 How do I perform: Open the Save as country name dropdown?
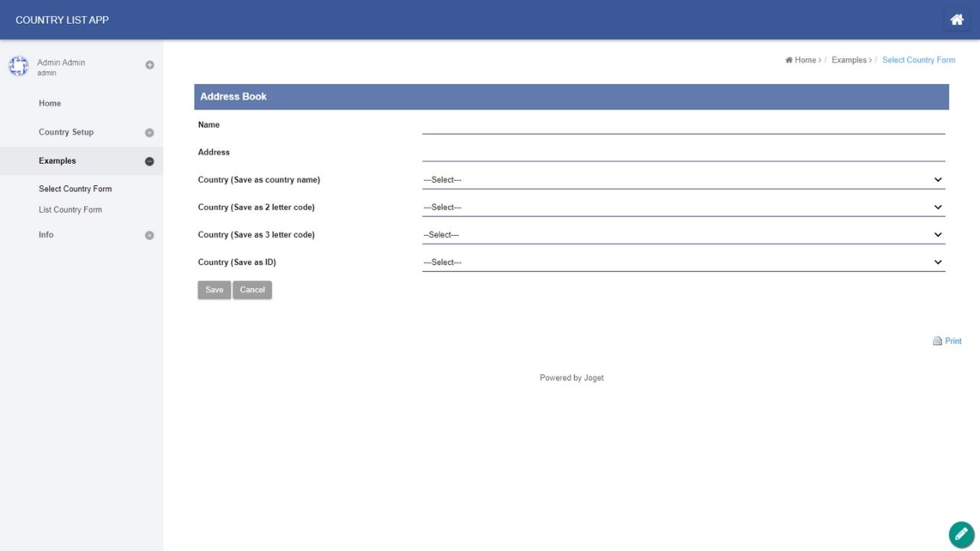point(684,180)
